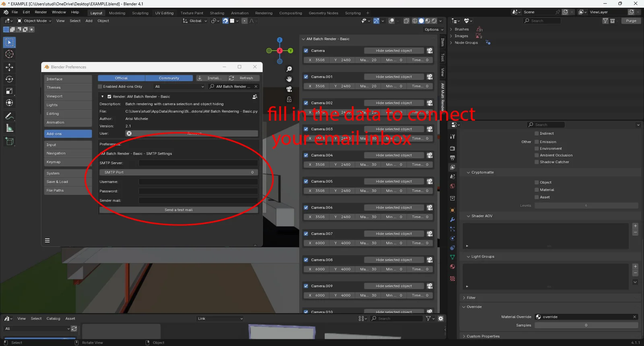Viewport: 644px width, 346px height.
Task: Toggle the snap magnet in header
Action: tap(225, 21)
